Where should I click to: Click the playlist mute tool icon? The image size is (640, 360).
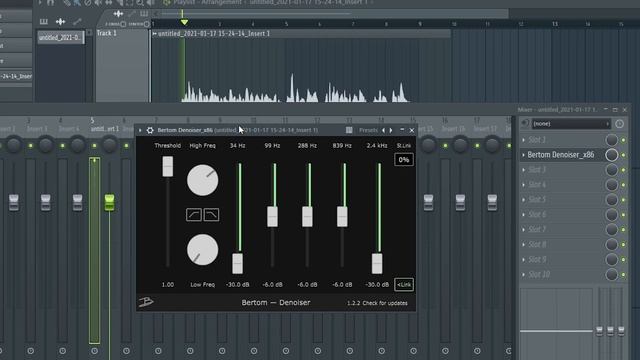coord(98,3)
